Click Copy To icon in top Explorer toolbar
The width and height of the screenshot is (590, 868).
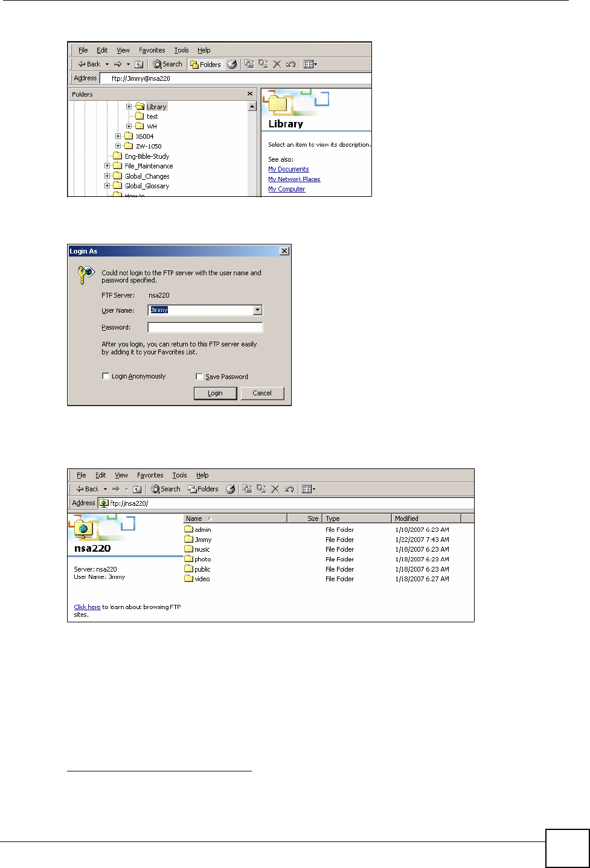[x=263, y=64]
